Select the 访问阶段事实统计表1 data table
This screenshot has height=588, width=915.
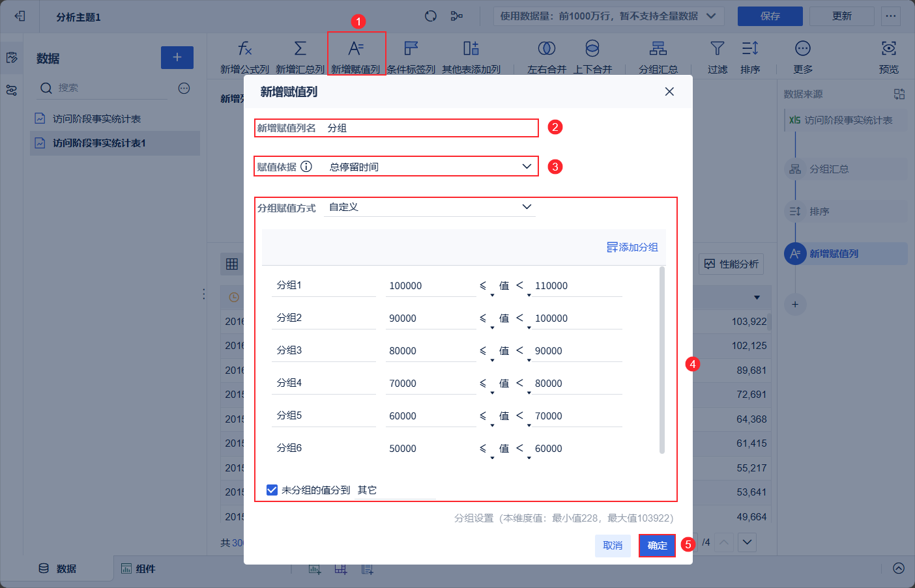(x=115, y=143)
